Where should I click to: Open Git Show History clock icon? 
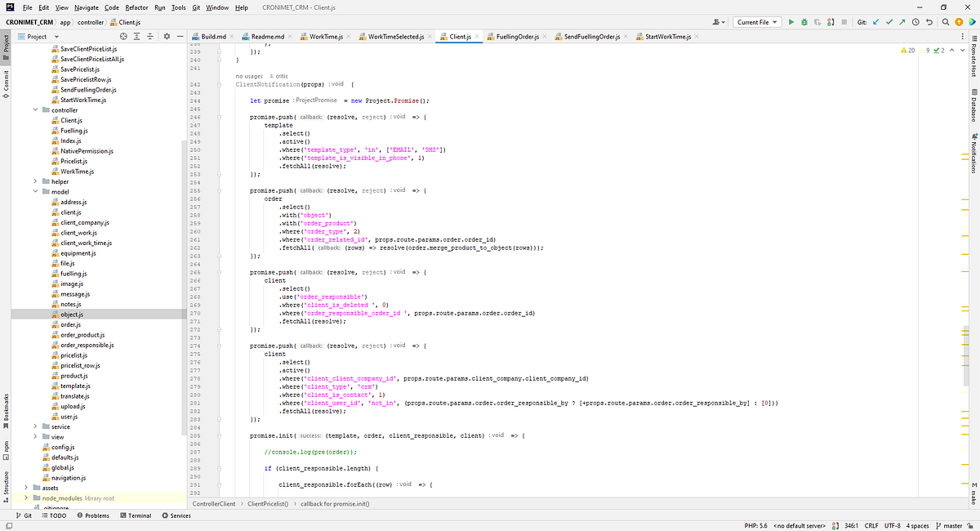pos(915,22)
